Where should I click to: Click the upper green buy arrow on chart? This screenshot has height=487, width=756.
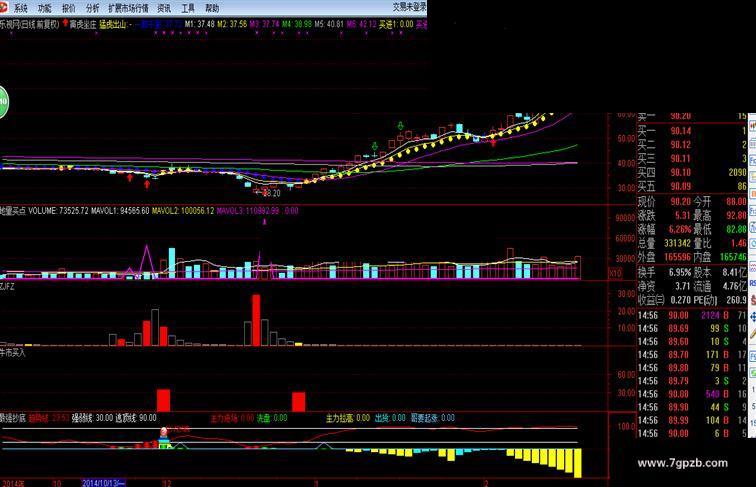coord(400,126)
